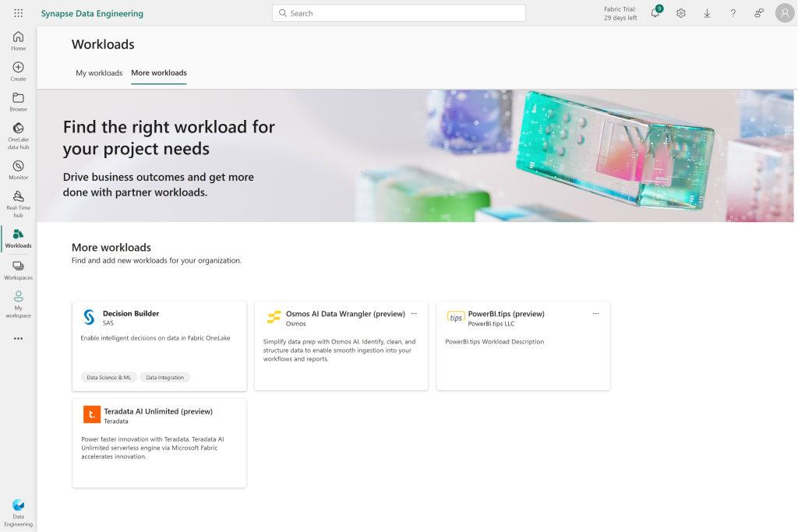
Task: Open the Real-Time hub
Action: [17, 201]
